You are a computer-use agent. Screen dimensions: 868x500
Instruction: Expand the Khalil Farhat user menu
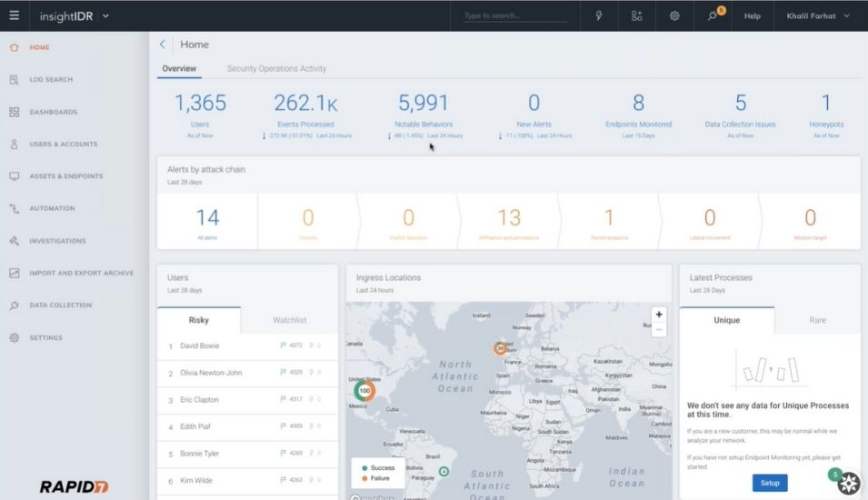click(x=818, y=16)
